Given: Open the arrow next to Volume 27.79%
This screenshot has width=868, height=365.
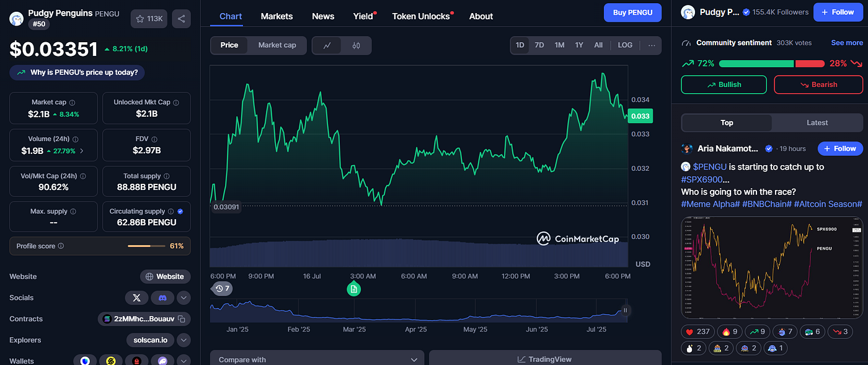Looking at the screenshot, I should (x=82, y=151).
